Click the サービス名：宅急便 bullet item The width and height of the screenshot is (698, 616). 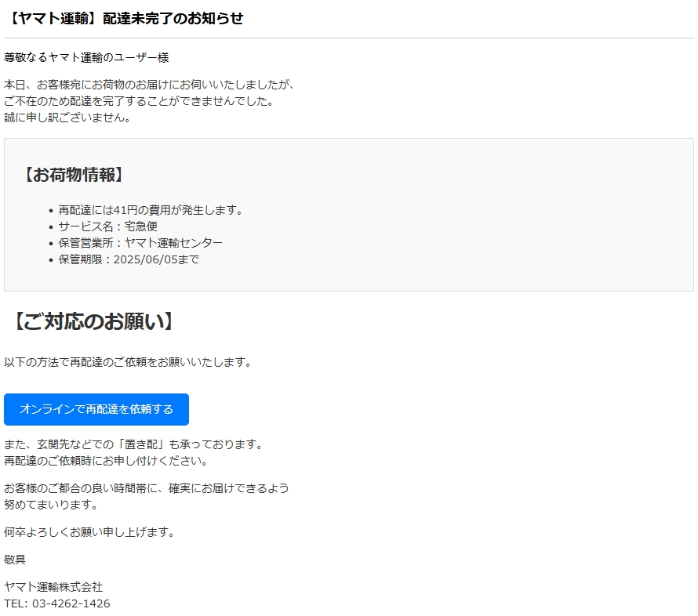click(107, 226)
